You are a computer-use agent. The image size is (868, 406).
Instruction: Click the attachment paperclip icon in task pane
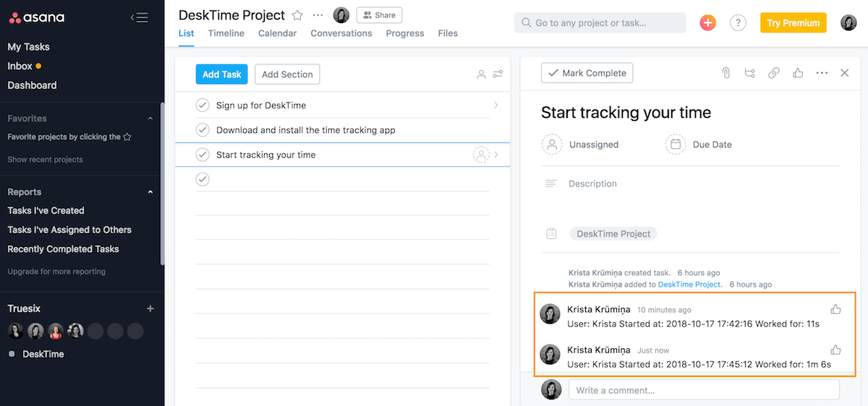tap(726, 73)
